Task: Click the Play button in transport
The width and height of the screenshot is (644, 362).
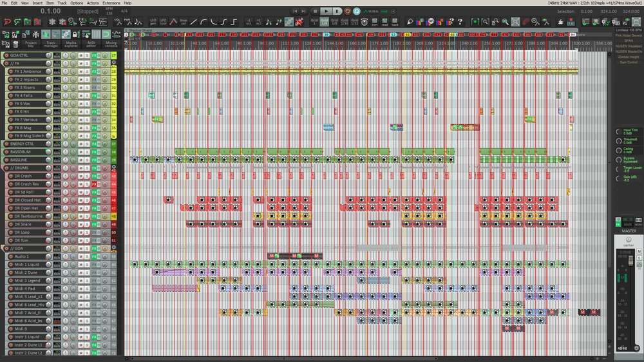Action: click(x=326, y=11)
